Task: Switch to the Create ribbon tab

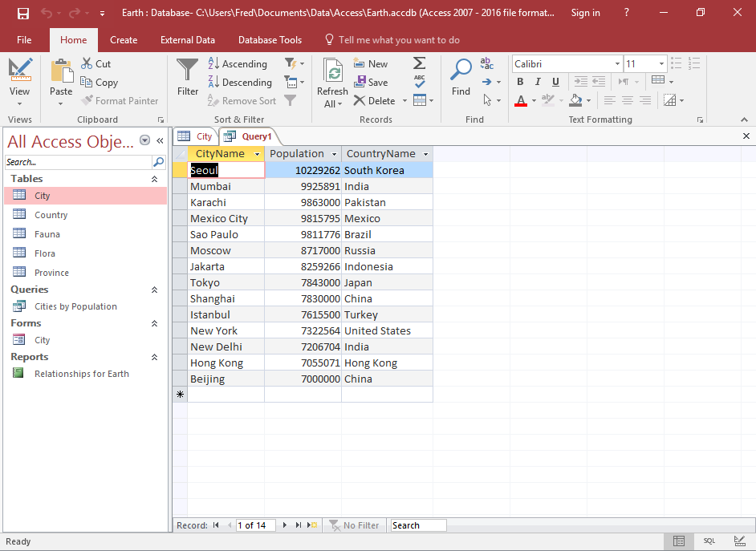Action: pos(124,39)
